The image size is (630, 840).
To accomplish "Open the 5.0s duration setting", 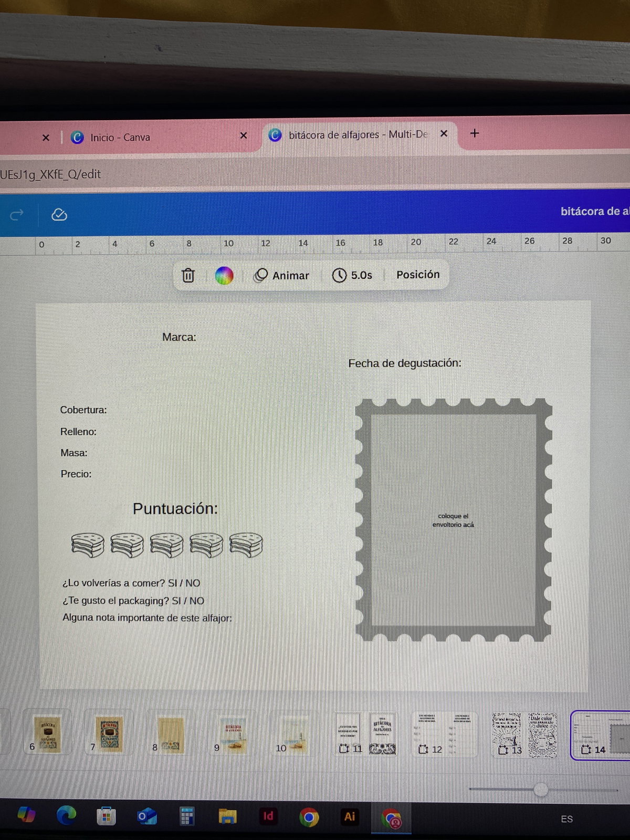I will [352, 275].
